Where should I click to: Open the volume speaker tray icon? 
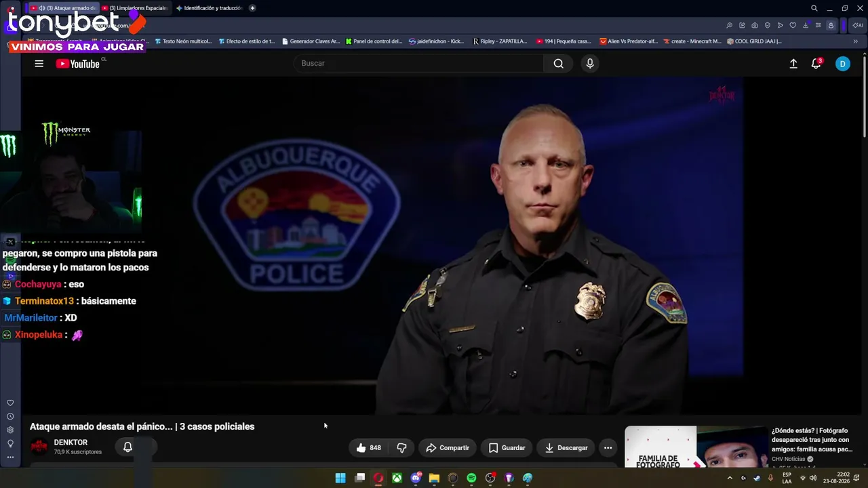tap(812, 478)
